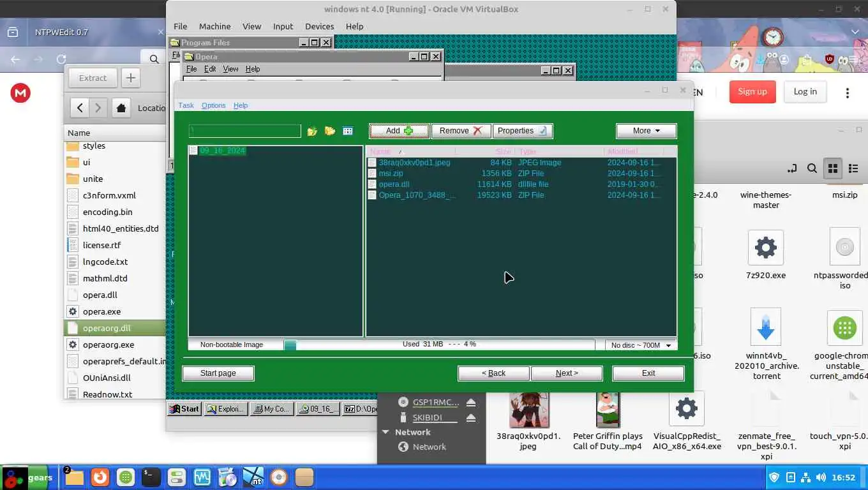Sort the file list by the Name column
The width and height of the screenshot is (868, 490).
[x=411, y=151]
